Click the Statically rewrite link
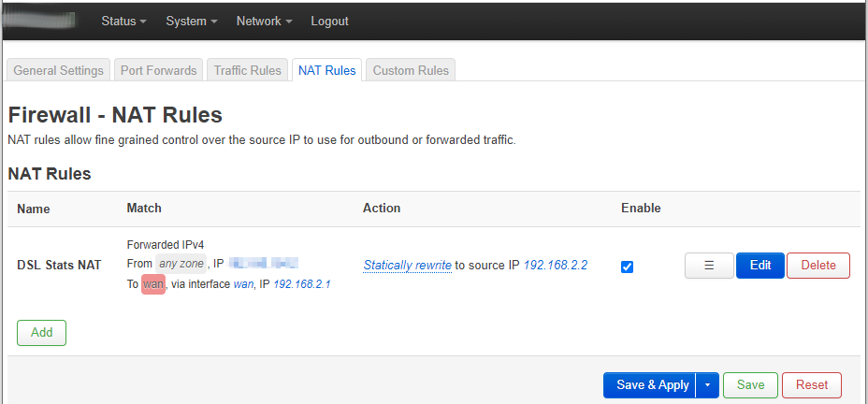 coord(408,266)
